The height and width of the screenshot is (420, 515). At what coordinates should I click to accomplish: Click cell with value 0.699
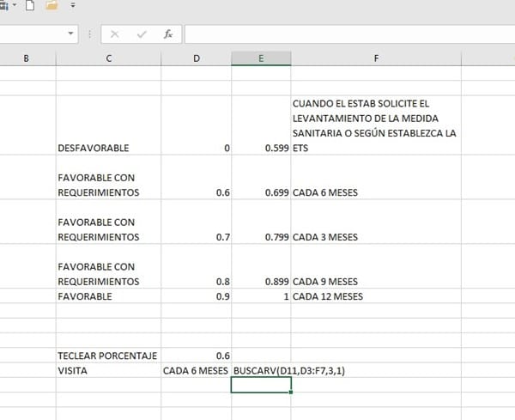[261, 177]
